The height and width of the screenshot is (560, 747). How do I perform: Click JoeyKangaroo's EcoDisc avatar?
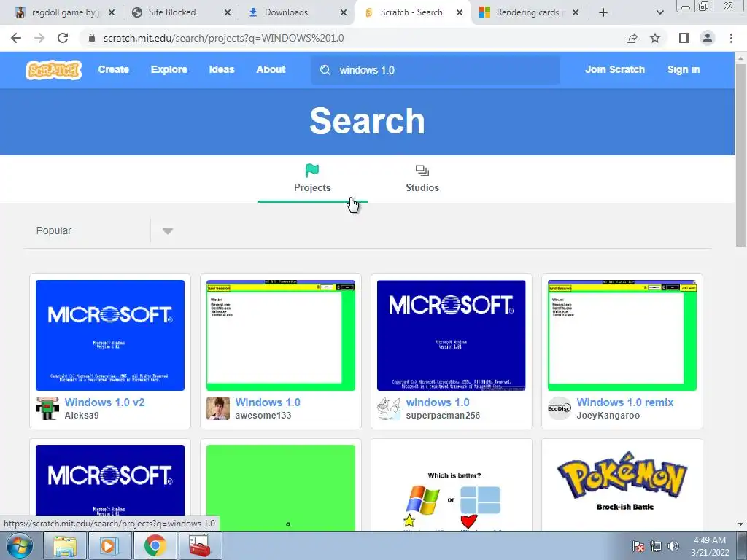pyautogui.click(x=560, y=408)
